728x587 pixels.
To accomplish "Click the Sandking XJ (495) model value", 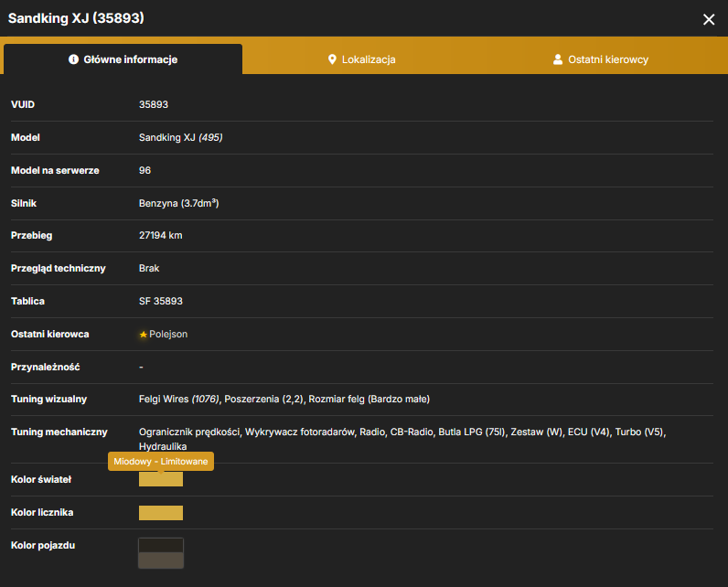I will click(x=180, y=137).
